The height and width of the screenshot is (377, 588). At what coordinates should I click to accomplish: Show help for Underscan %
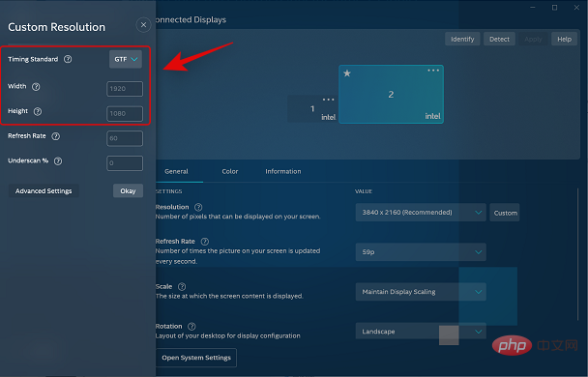tap(58, 161)
